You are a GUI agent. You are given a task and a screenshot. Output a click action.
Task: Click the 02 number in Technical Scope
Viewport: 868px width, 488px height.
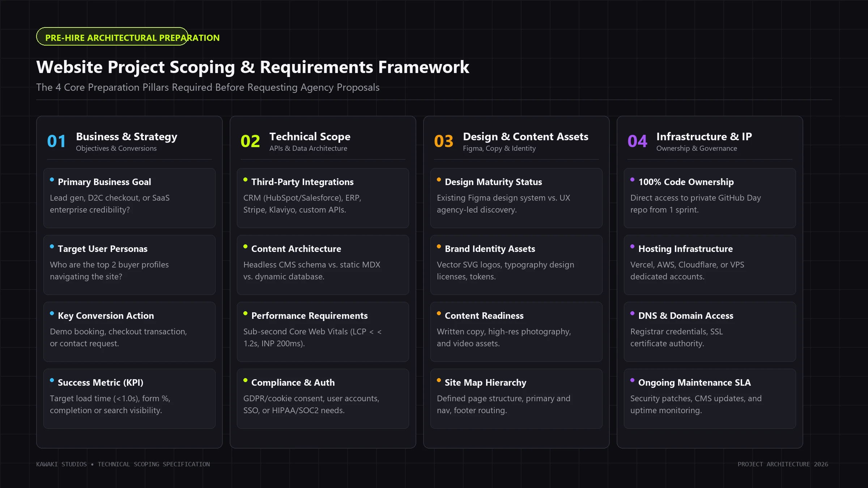[x=250, y=141]
